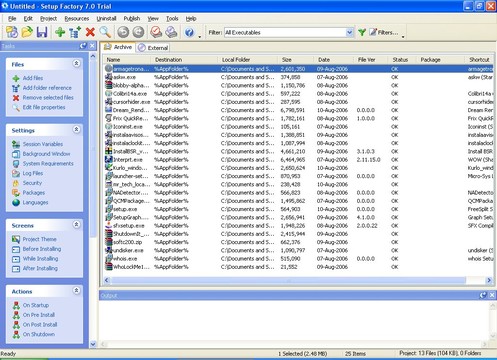Open After Installing screens

[x=40, y=268]
